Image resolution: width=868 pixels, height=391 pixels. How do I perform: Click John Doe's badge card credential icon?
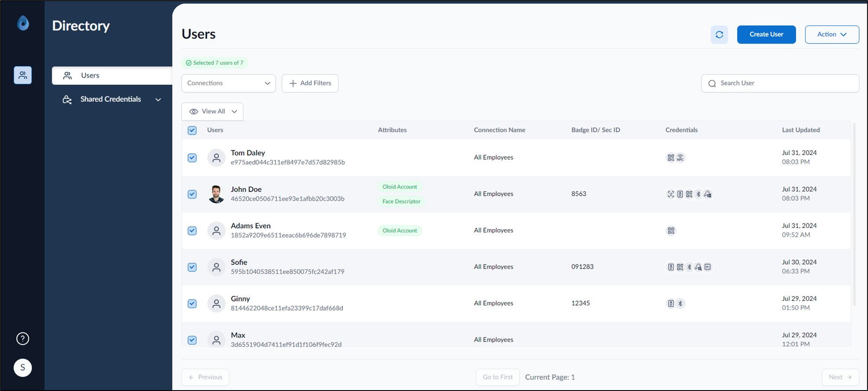point(680,194)
